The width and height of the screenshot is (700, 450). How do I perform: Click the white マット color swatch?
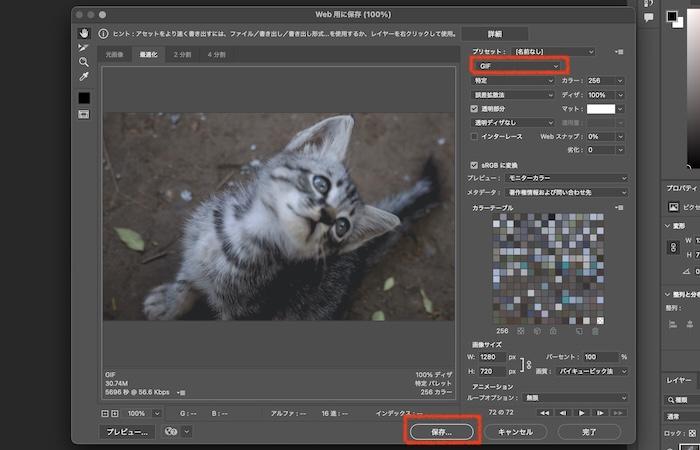tap(600, 108)
